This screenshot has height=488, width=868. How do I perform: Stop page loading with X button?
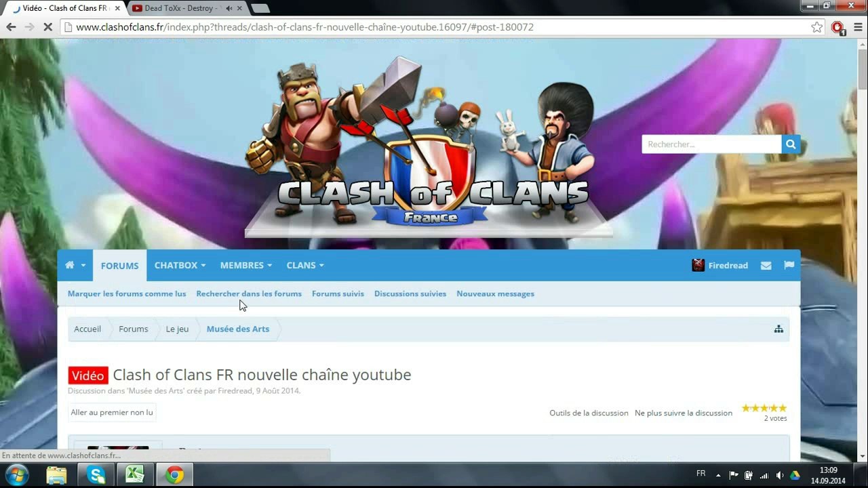47,27
